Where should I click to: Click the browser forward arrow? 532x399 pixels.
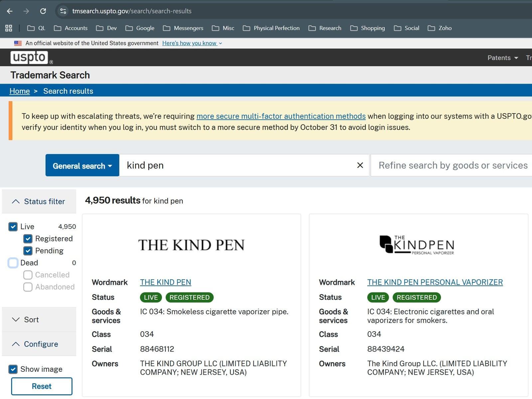[x=26, y=11]
